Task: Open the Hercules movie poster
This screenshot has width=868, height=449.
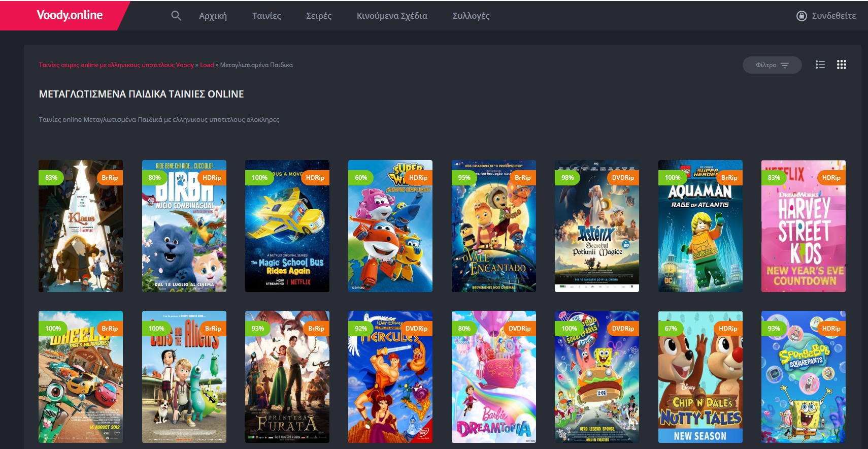Action: 390,377
